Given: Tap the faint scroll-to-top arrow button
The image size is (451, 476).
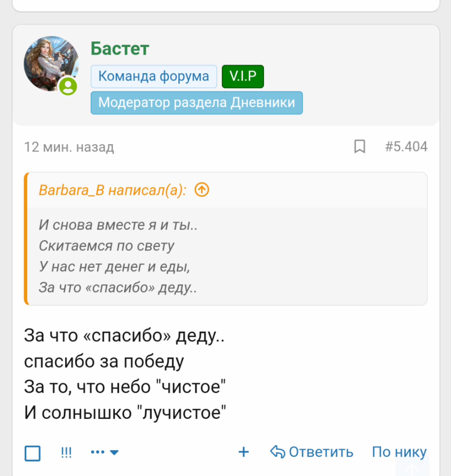Looking at the screenshot, I should point(412,469).
